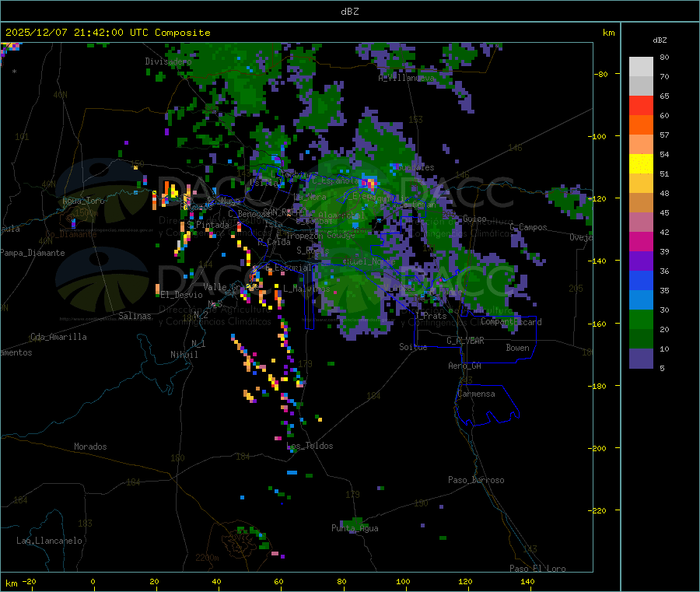
Task: Choose the light gray 70–80 dBZ legend swatch
Action: tap(641, 67)
